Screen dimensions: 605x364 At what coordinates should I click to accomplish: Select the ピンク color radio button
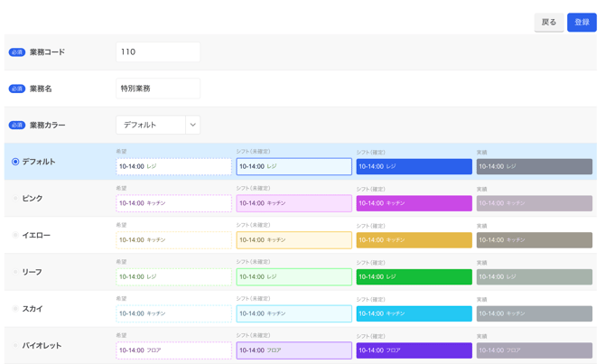coord(15,199)
